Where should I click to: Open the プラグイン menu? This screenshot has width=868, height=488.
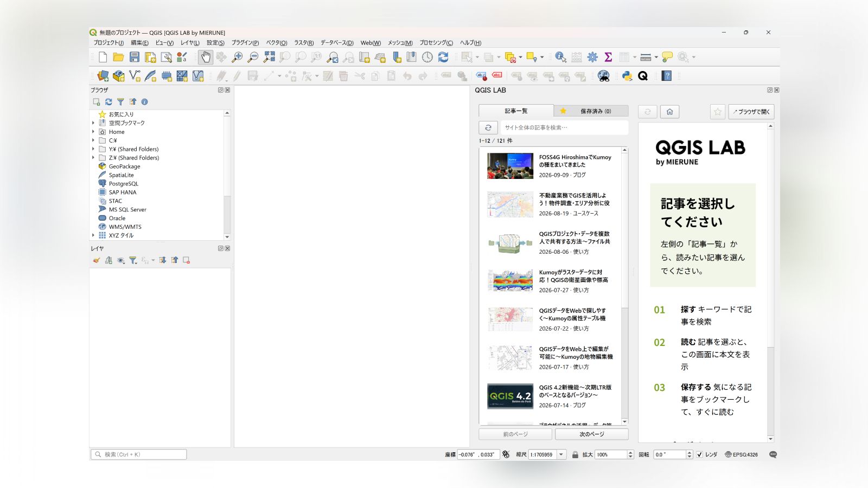click(x=245, y=43)
